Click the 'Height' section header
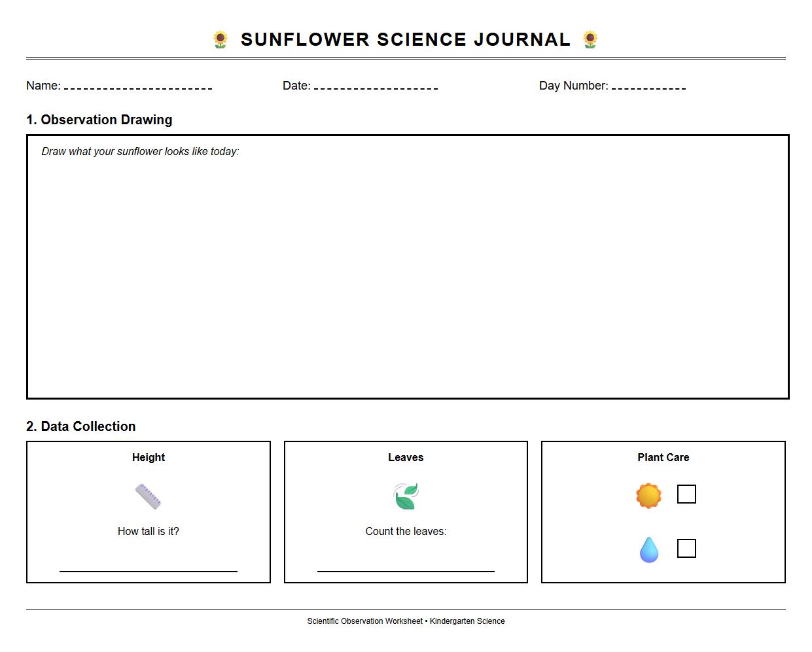The height and width of the screenshot is (652, 812). pyautogui.click(x=148, y=457)
